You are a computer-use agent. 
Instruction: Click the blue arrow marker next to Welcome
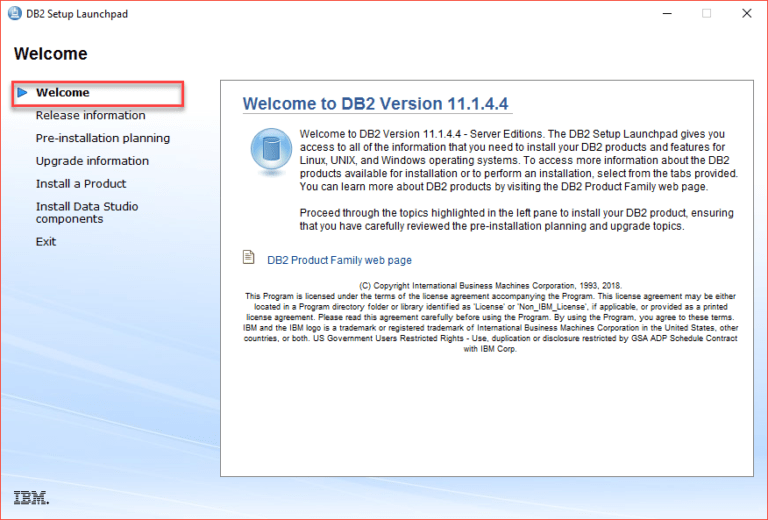[22, 93]
